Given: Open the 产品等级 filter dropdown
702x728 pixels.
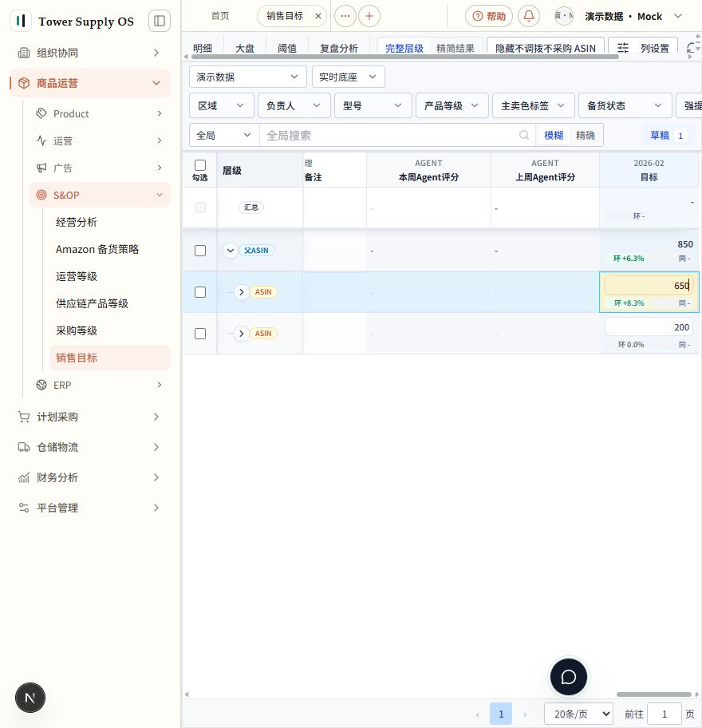Looking at the screenshot, I should coord(452,105).
